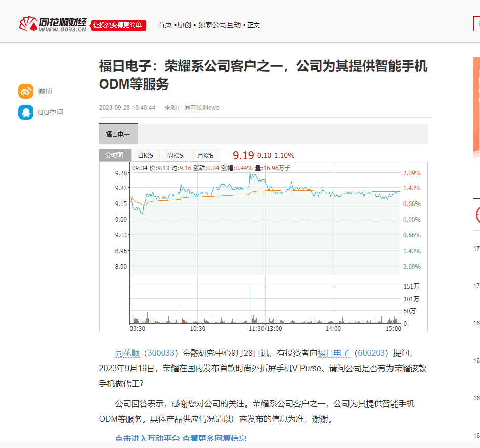This screenshot has width=480, height=448.
Task: Open the 600203 stock code link
Action: pyautogui.click(x=371, y=353)
